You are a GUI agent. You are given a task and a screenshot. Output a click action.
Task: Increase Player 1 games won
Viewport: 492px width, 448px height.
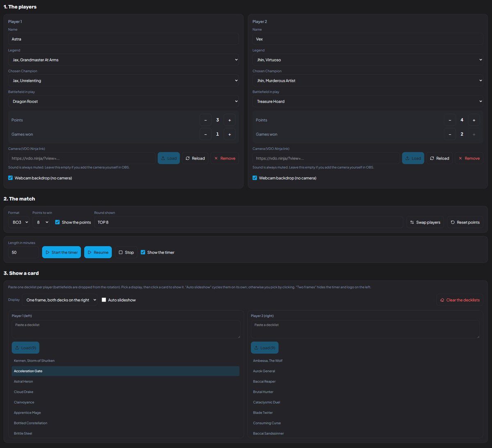(x=230, y=134)
